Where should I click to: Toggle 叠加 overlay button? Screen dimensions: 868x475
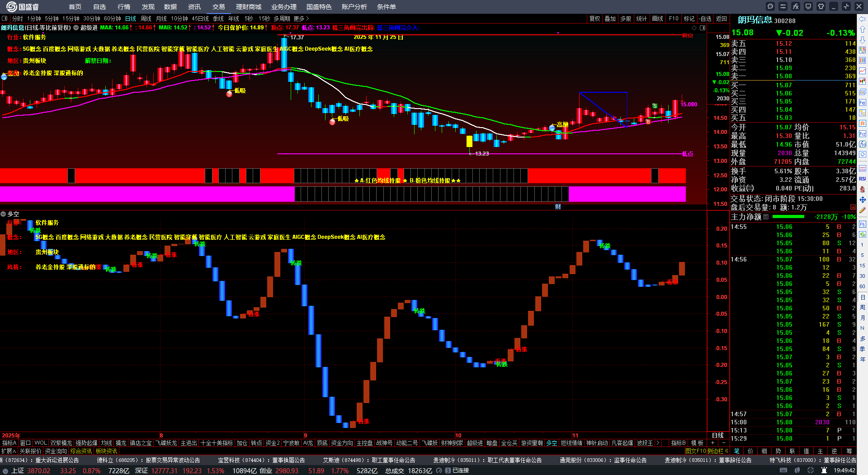(610, 19)
